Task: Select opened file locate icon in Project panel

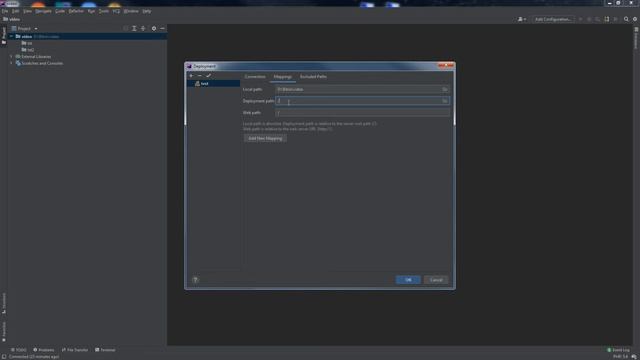Action: pos(125,29)
